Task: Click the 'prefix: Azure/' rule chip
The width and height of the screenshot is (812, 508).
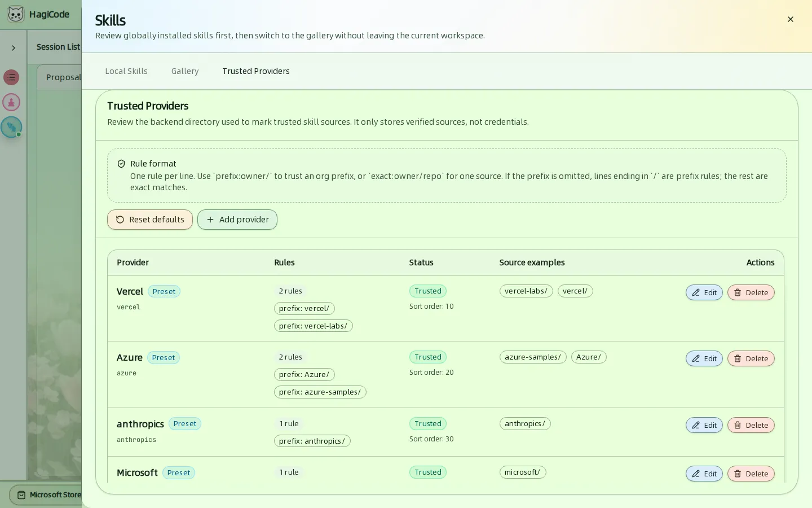Action: click(304, 375)
